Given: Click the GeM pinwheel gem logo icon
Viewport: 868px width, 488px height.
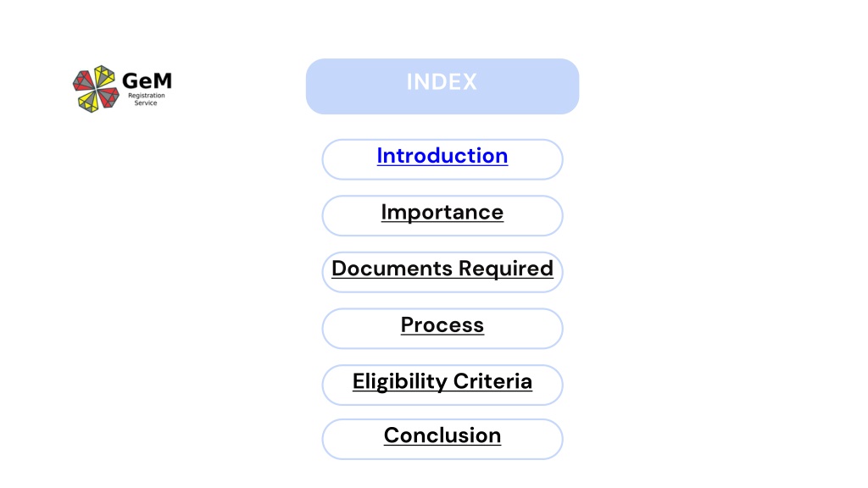Looking at the screenshot, I should coord(96,89).
